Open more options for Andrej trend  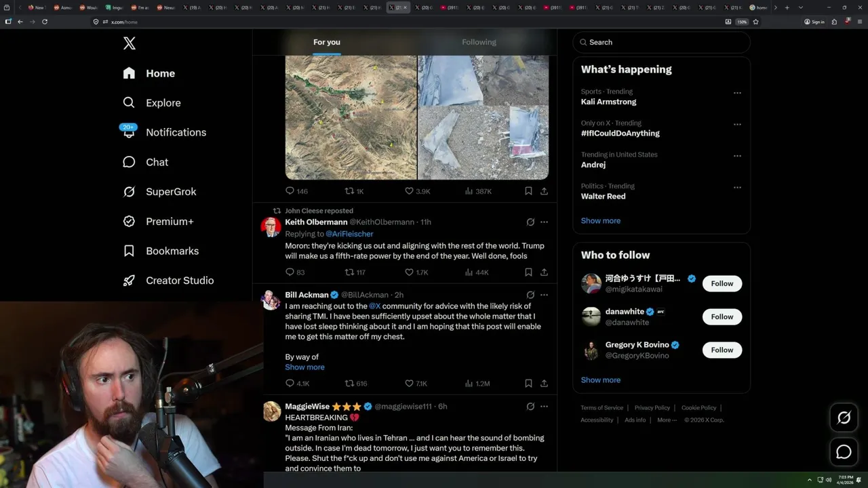pos(737,156)
